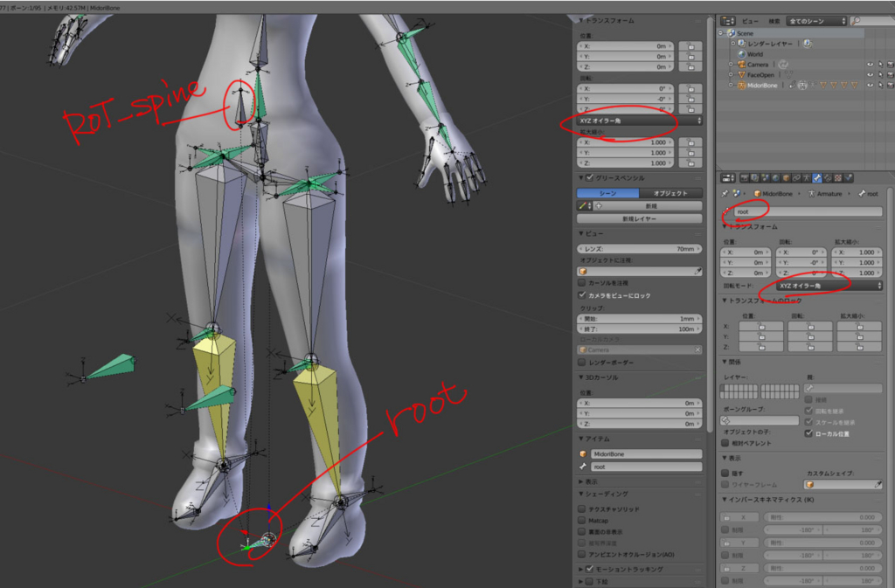Select the Object properties tab cube icon

pyautogui.click(x=787, y=177)
